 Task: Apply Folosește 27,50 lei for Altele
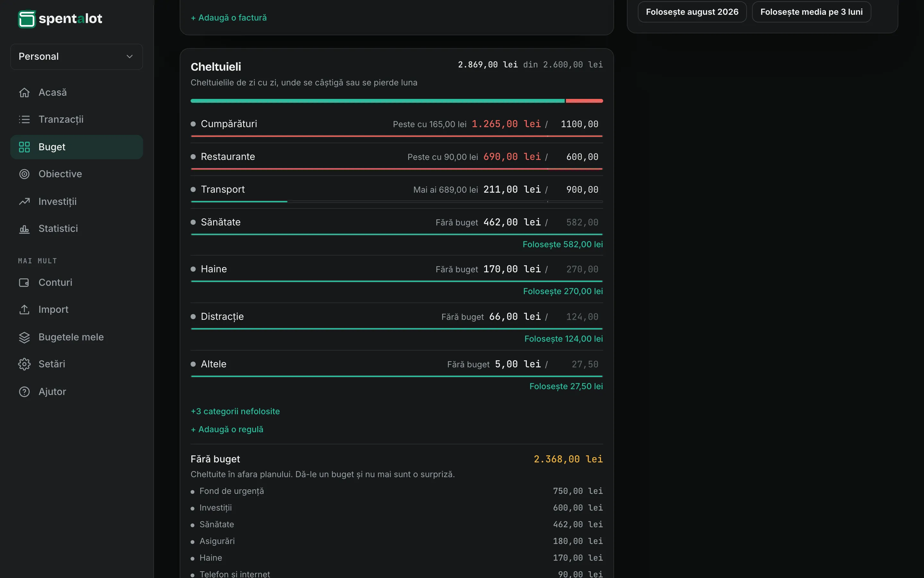click(x=566, y=386)
